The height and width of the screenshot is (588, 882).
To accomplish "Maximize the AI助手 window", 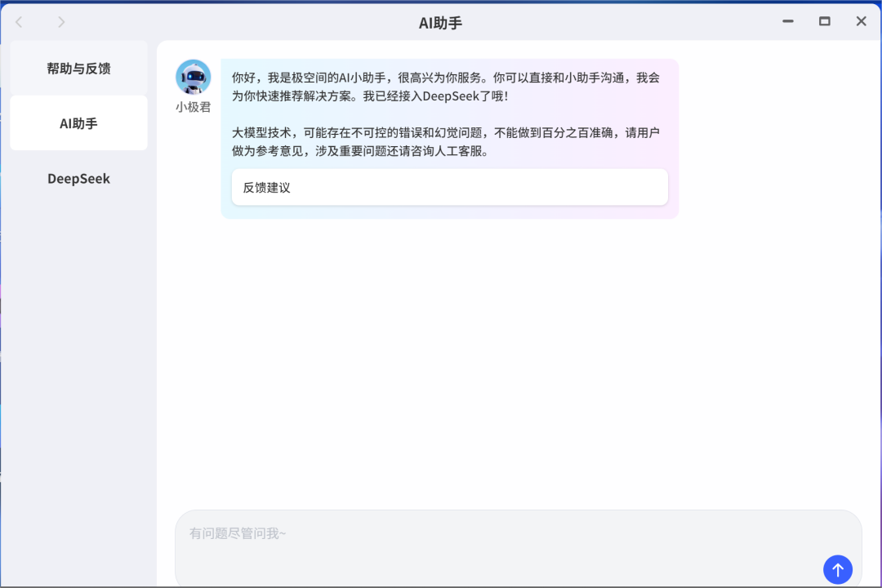I will (824, 21).
